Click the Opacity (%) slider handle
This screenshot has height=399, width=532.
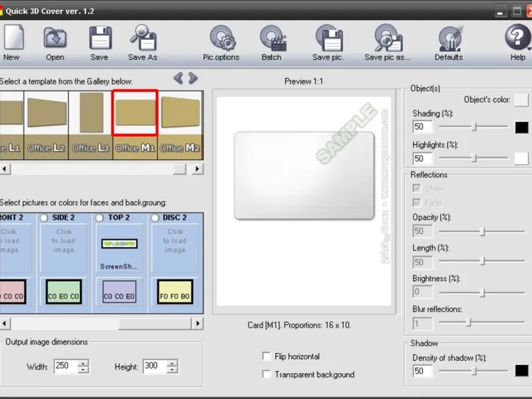point(483,231)
